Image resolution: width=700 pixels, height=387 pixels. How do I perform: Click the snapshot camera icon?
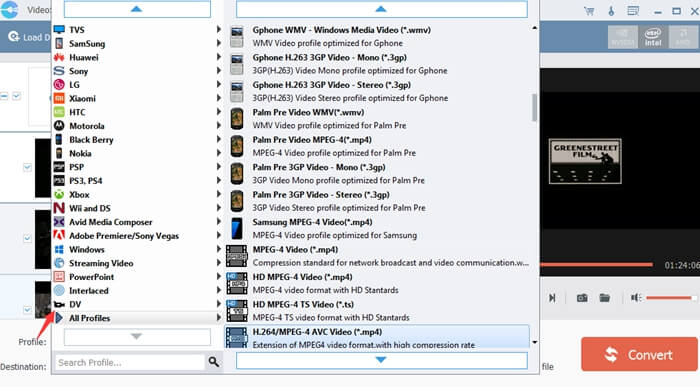pos(582,298)
